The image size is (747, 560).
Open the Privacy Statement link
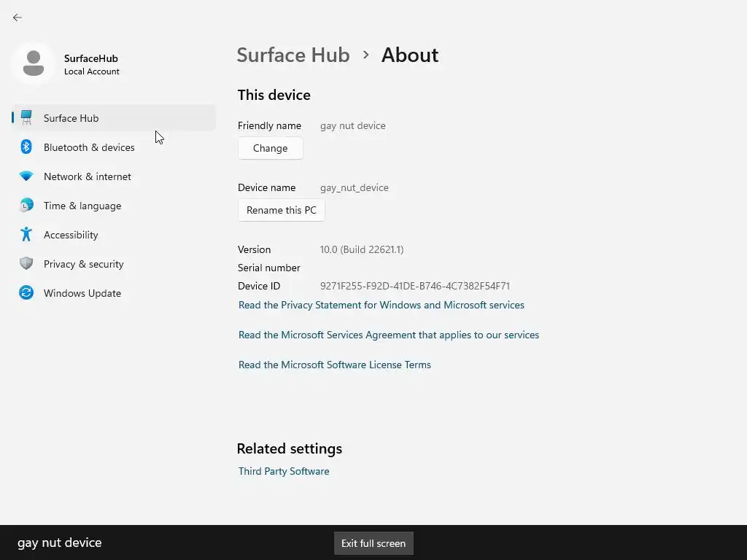(x=382, y=305)
